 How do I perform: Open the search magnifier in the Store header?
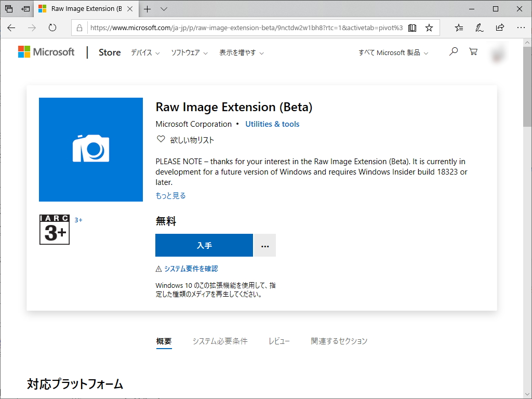pyautogui.click(x=453, y=51)
